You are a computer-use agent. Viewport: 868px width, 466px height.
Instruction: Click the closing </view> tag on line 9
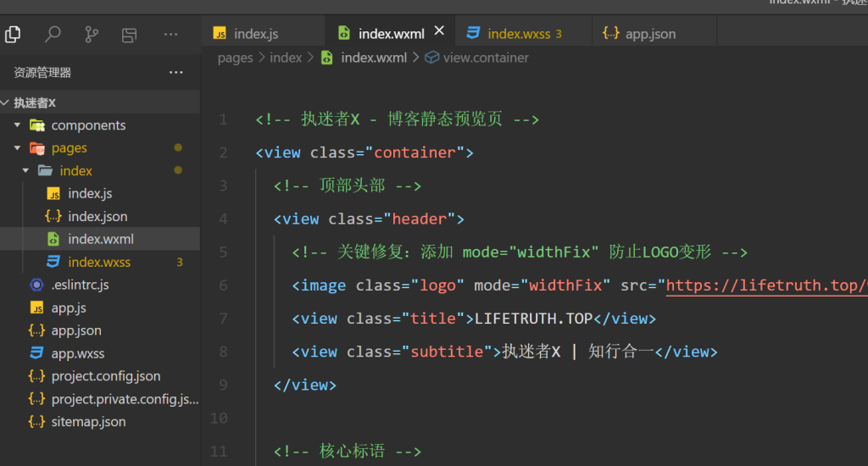305,386
